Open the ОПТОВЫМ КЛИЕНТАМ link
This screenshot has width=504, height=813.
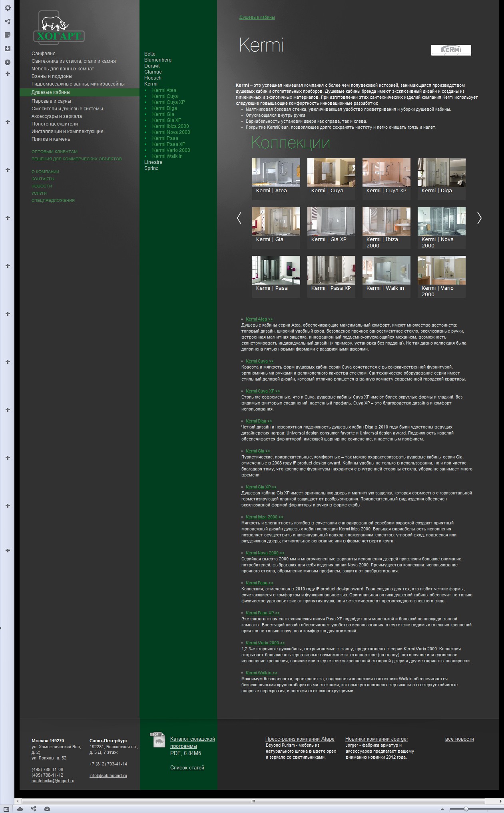click(x=54, y=152)
